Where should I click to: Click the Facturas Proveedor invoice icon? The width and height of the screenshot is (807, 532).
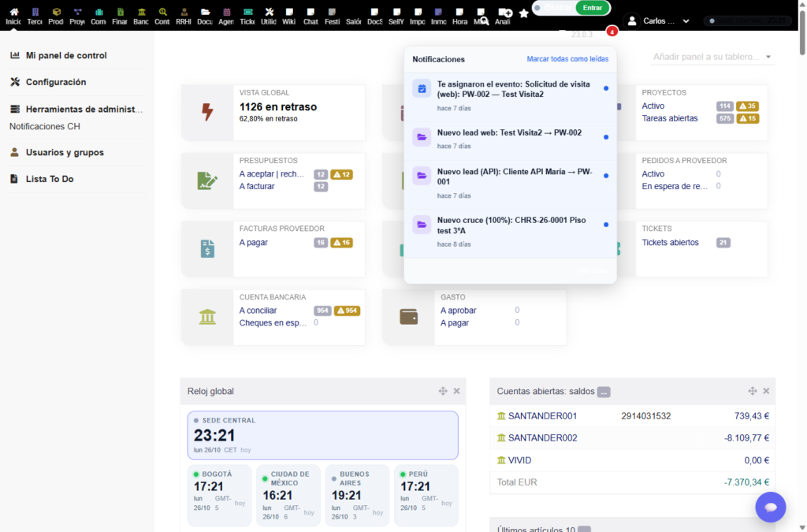[x=207, y=248]
